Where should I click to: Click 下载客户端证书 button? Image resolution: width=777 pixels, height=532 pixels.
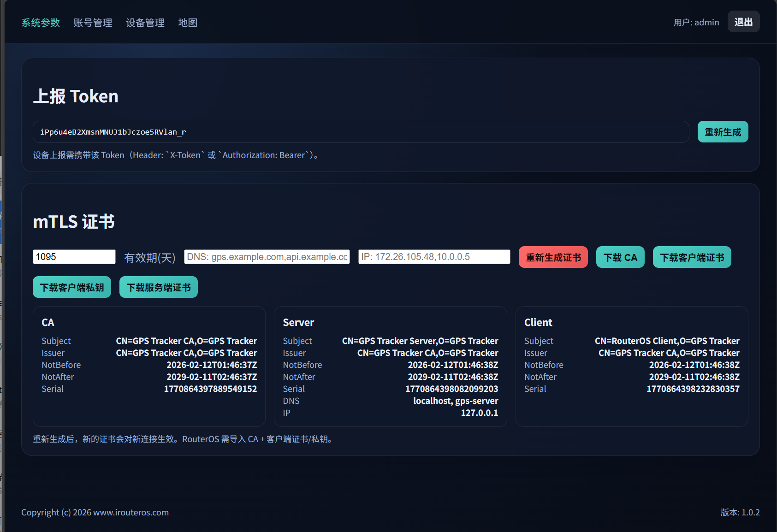[692, 257]
